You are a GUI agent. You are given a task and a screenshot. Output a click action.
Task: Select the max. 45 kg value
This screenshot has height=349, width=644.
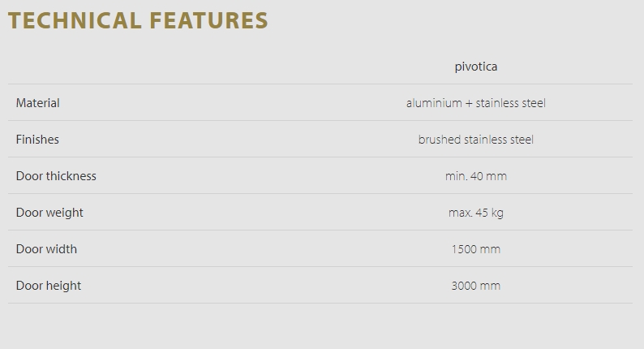(475, 213)
